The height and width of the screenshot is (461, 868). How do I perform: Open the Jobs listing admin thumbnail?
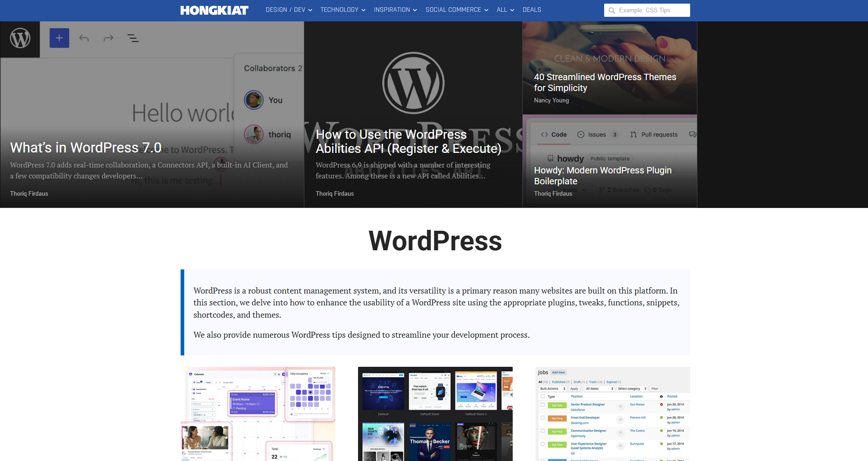[613, 414]
